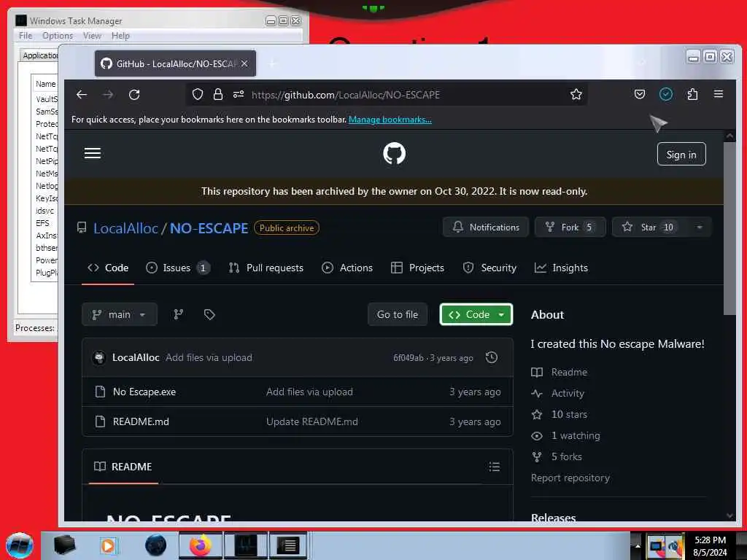Open README outline list icon
The image size is (747, 560).
point(494,467)
